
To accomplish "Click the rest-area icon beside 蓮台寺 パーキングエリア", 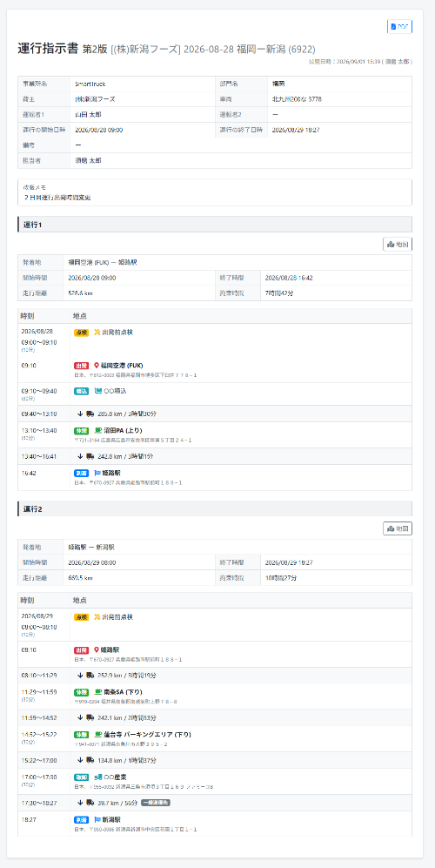I will pos(98,735).
